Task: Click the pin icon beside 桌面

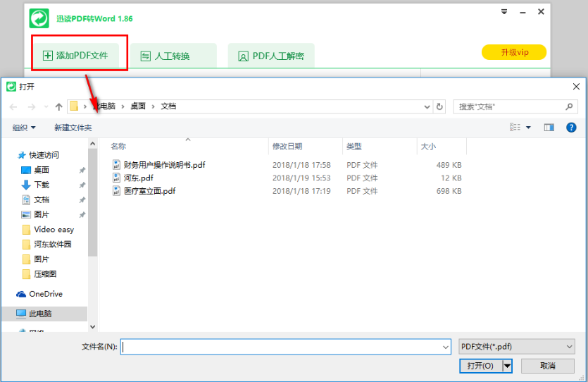Action: click(x=82, y=170)
